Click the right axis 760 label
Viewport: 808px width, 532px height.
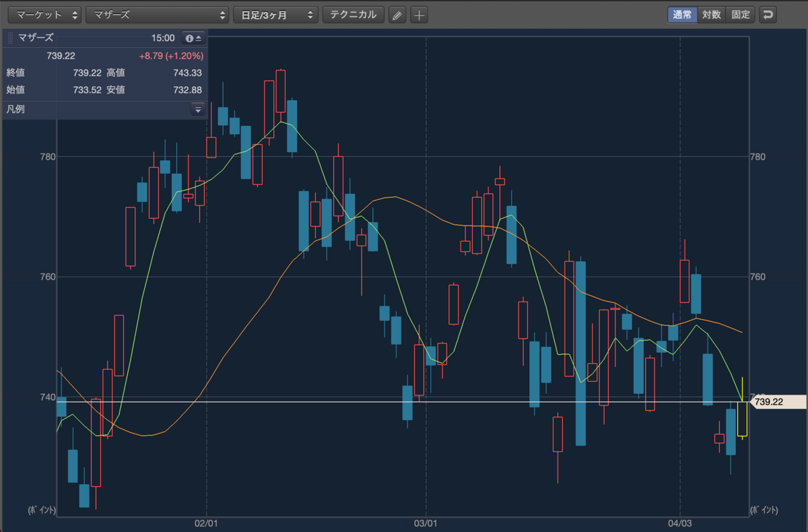[x=757, y=277]
